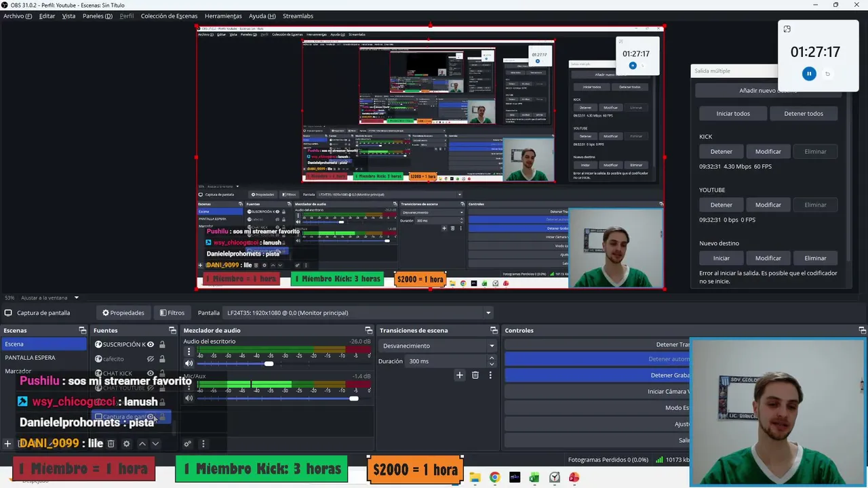This screenshot has width=868, height=488.
Task: Toggle lock on SUSCRIPCIÓN K source
Action: (162, 344)
